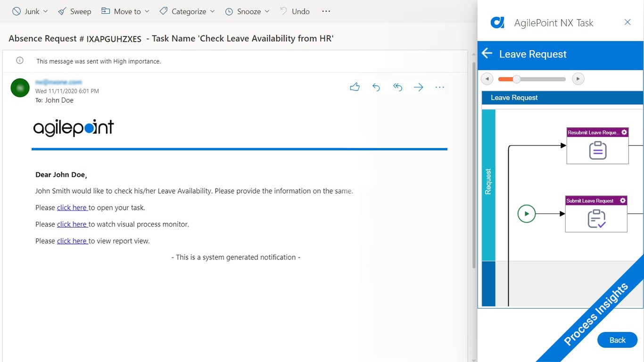Click the Back button

click(617, 340)
